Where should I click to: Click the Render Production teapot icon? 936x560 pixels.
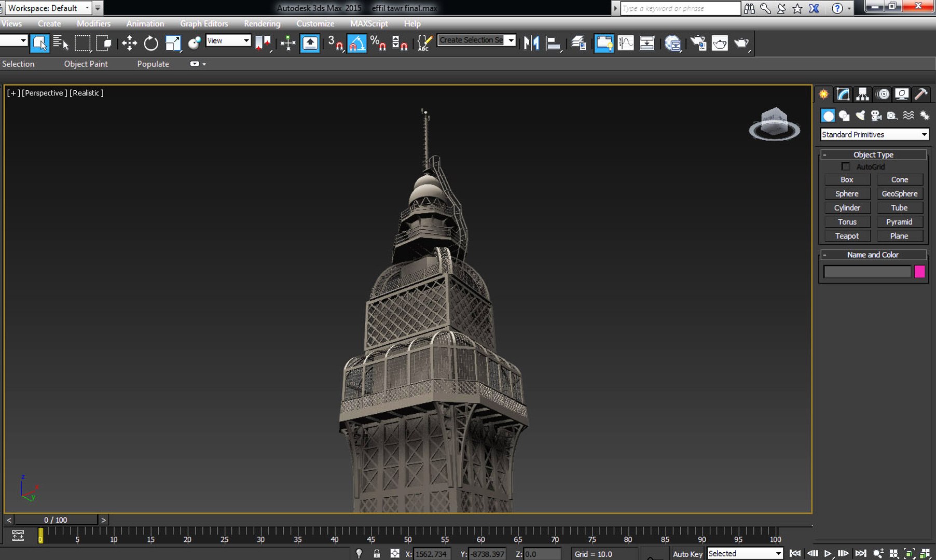pos(742,43)
